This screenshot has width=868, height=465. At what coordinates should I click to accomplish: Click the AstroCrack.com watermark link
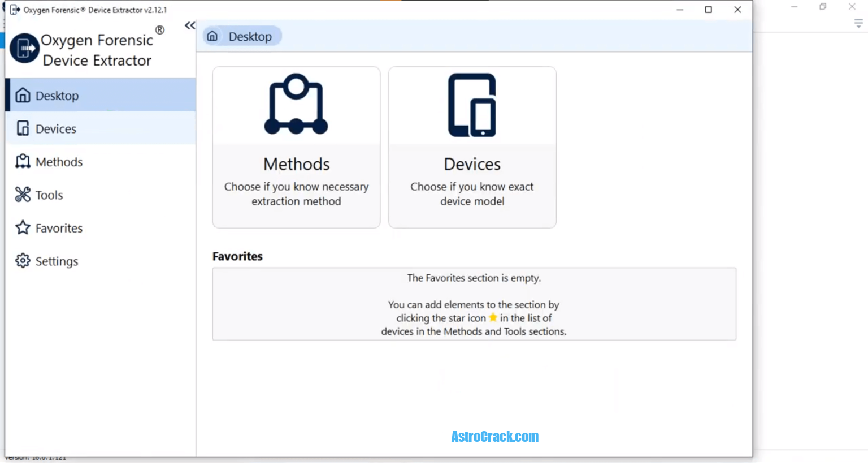click(x=494, y=436)
